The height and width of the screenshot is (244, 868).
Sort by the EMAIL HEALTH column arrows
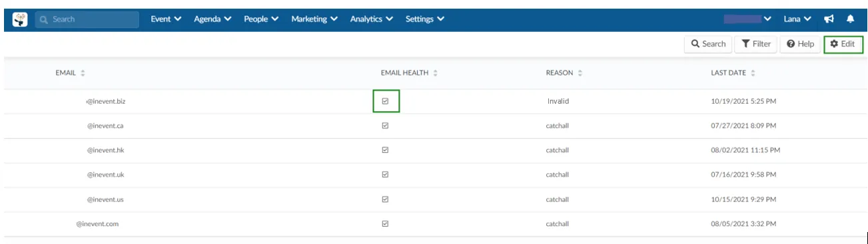435,73
